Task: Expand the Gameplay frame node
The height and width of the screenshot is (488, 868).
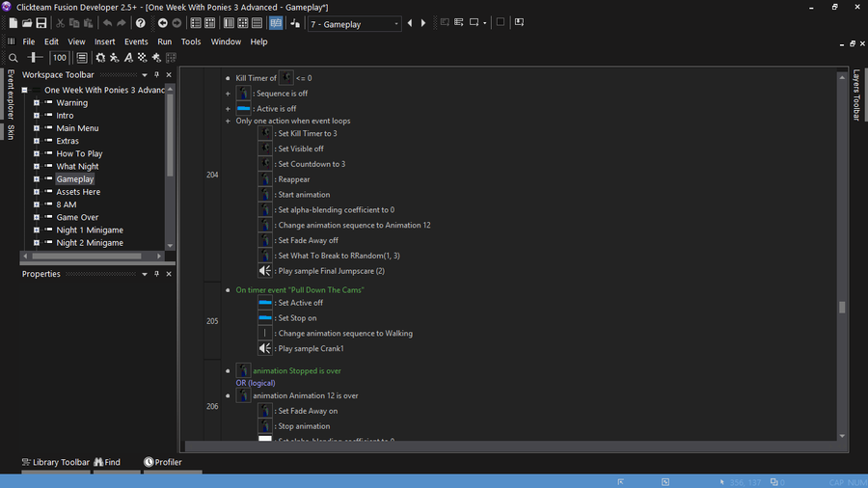Action: (x=37, y=179)
